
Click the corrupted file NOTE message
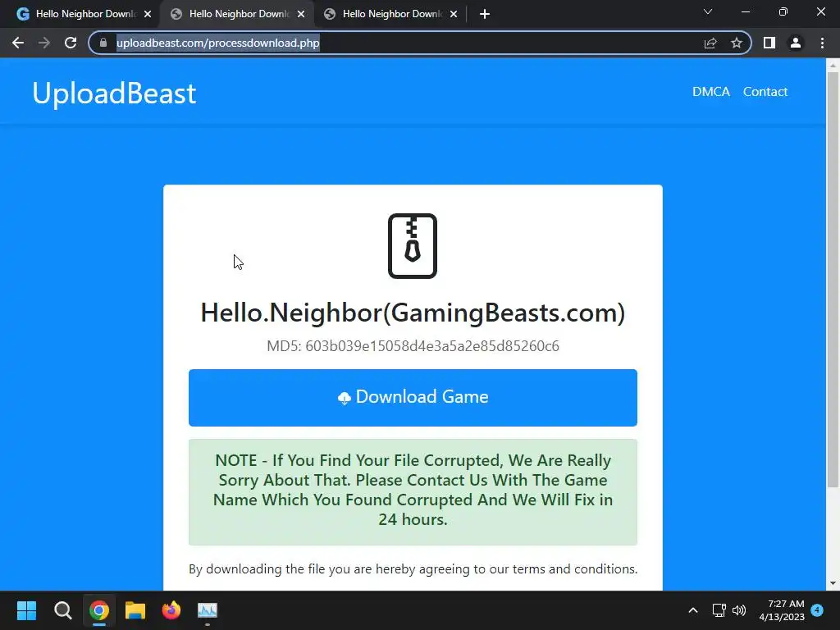(x=413, y=492)
